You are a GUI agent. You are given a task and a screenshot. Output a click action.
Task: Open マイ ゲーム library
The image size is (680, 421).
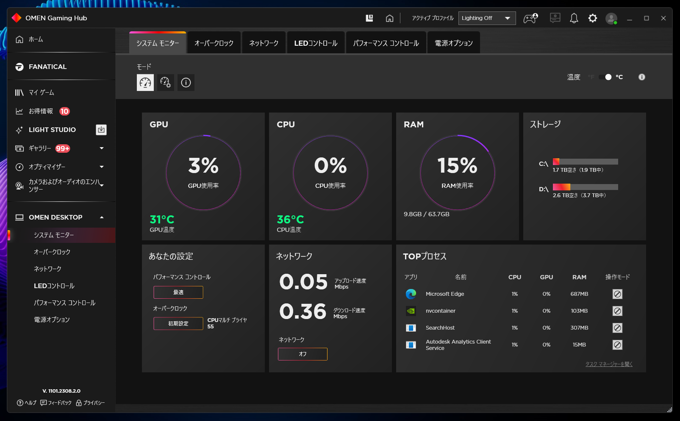[x=35, y=92]
